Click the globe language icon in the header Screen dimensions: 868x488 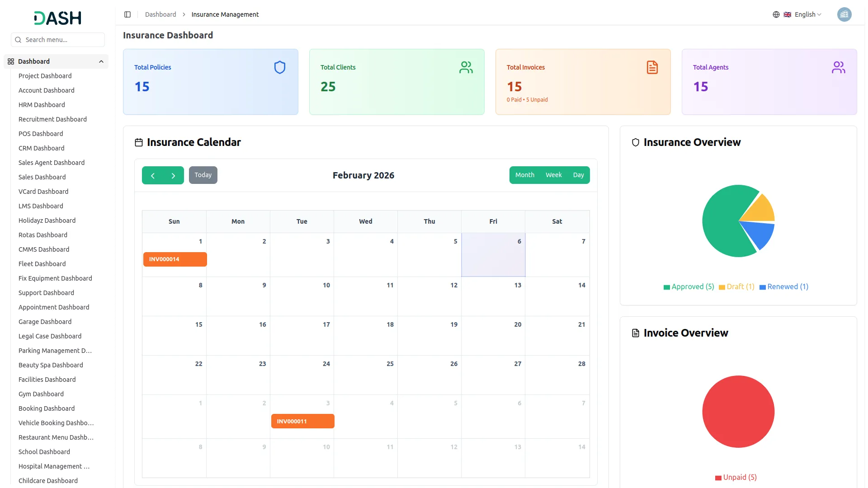[776, 14]
